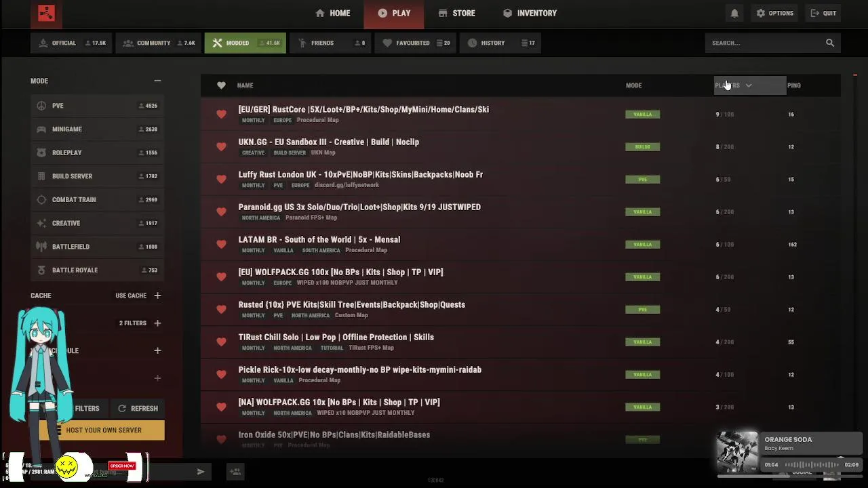Select the Build Server mode filter

(x=97, y=176)
